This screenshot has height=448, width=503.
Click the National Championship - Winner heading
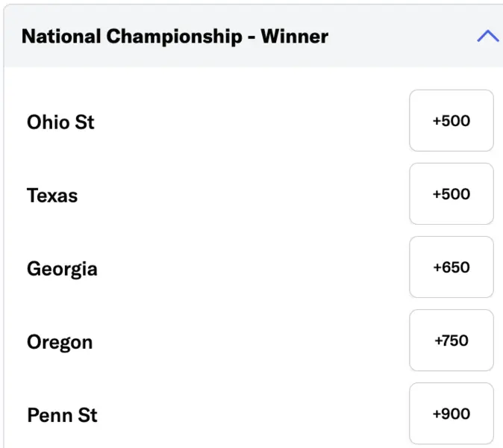coord(175,36)
